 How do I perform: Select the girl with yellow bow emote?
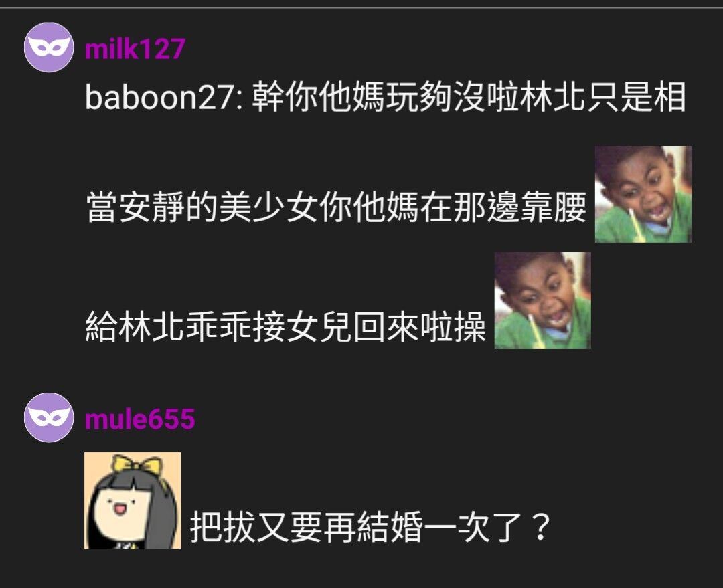[x=133, y=500]
